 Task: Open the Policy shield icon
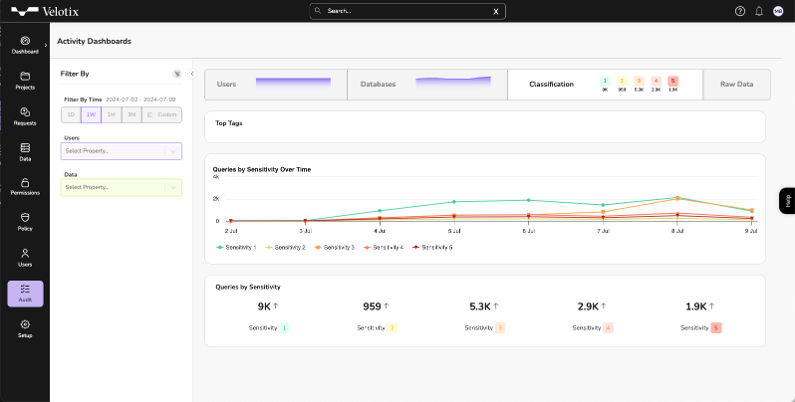pyautogui.click(x=25, y=217)
